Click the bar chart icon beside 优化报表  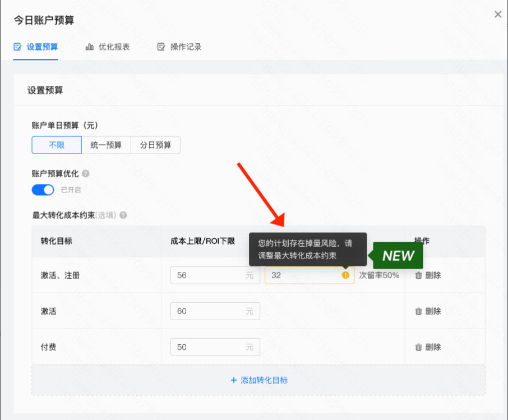click(x=90, y=47)
